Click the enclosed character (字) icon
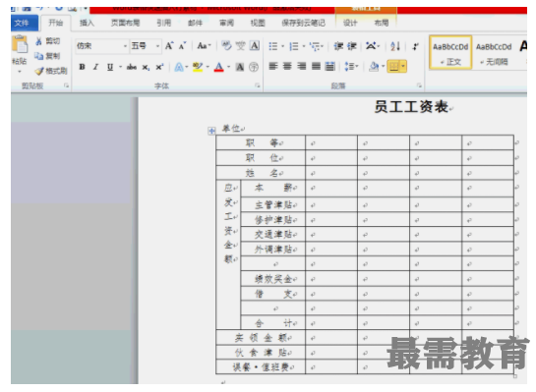536x392 pixels. tap(254, 67)
